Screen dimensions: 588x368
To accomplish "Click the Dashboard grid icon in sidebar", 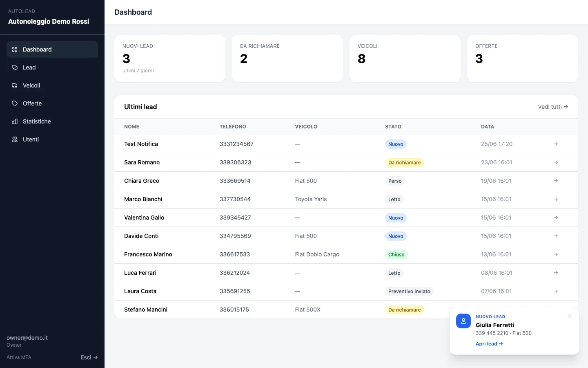I will point(15,49).
